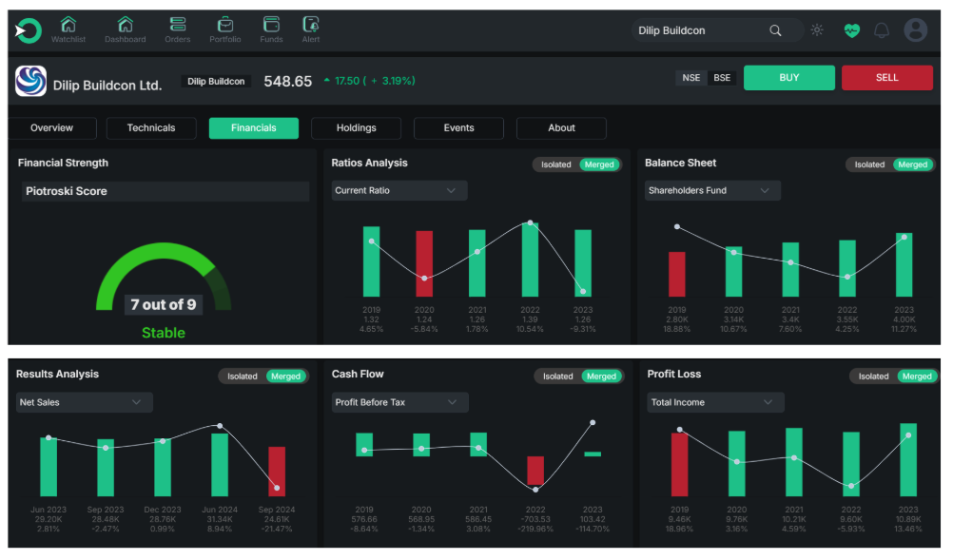The image size is (953, 560).
Task: Set Profit Loss to Isolated
Action: 873,377
